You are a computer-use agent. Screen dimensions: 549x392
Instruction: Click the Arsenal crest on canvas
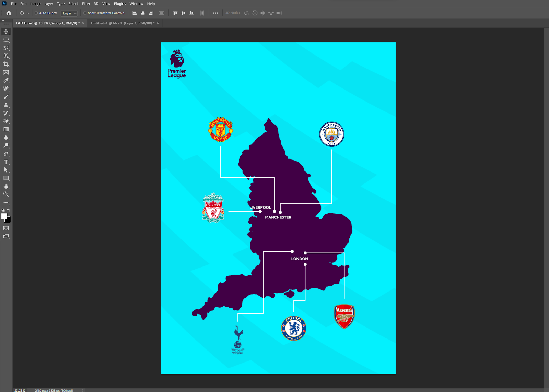coord(344,317)
